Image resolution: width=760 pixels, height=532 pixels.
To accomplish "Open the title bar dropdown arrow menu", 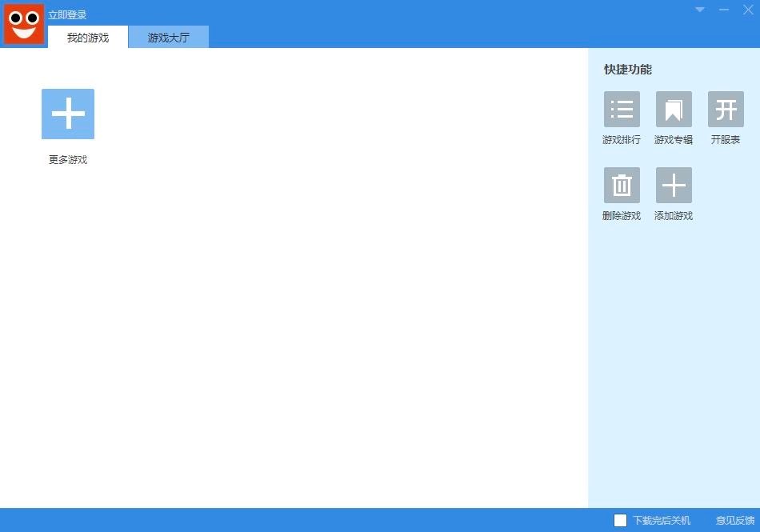I will 700,10.
